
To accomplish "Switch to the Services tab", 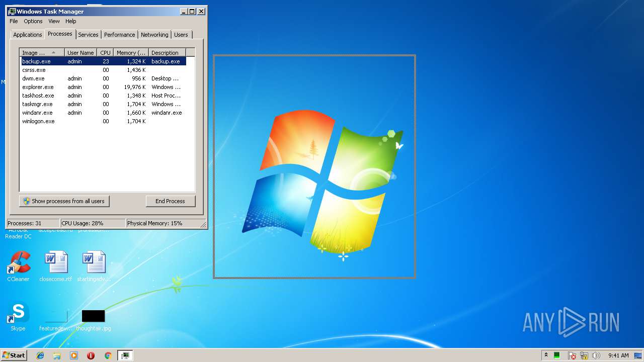I will pyautogui.click(x=88, y=35).
